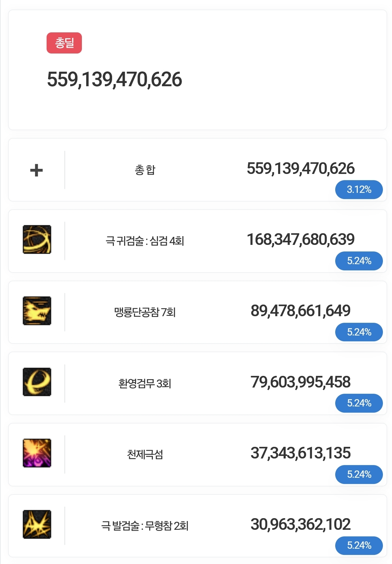The width and height of the screenshot is (392, 564).
Task: Click the large total damage number under 총딜
Action: tap(114, 80)
